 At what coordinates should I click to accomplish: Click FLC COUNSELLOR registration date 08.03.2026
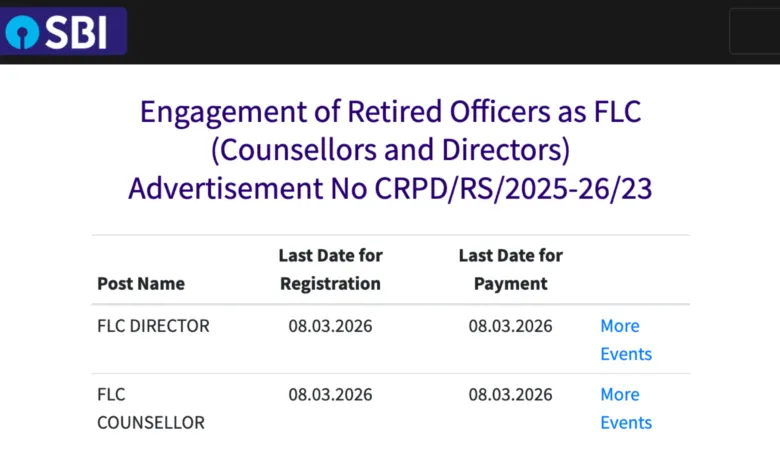[330, 394]
